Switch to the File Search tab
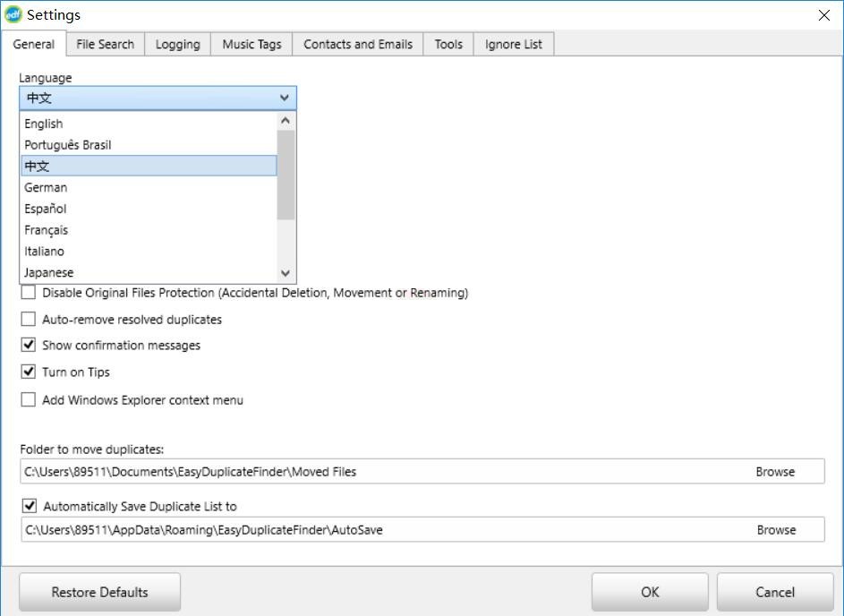The width and height of the screenshot is (844, 616). [105, 44]
